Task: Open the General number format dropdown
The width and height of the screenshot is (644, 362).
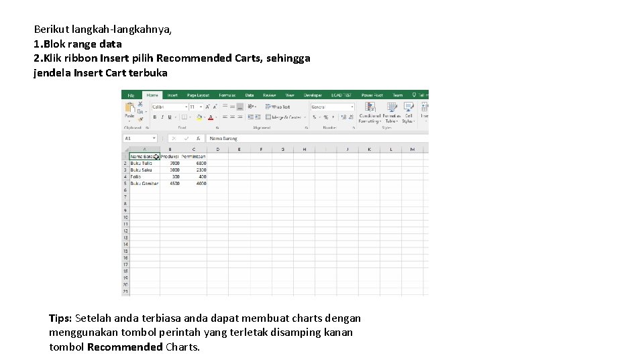Action: coord(352,107)
